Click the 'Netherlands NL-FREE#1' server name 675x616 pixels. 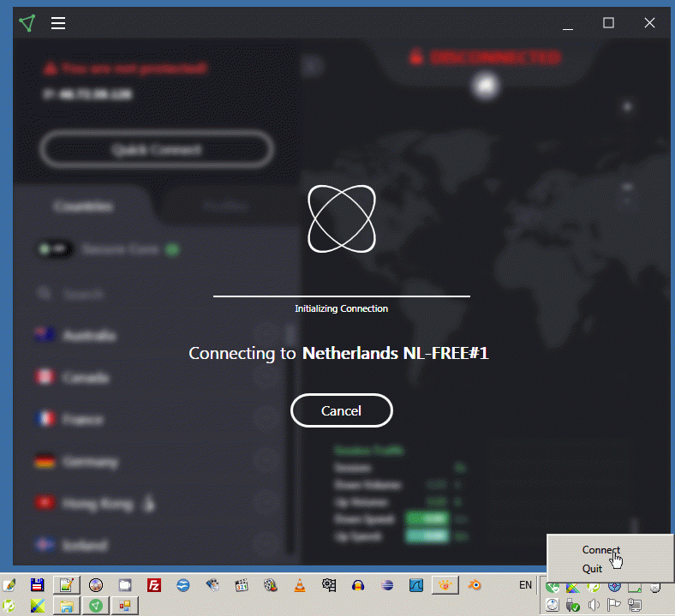[395, 353]
